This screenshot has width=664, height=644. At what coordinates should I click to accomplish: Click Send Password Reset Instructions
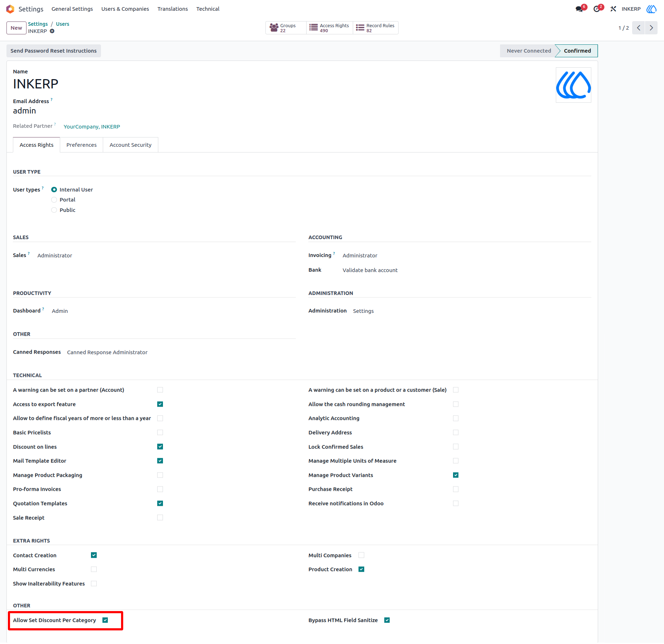[54, 51]
